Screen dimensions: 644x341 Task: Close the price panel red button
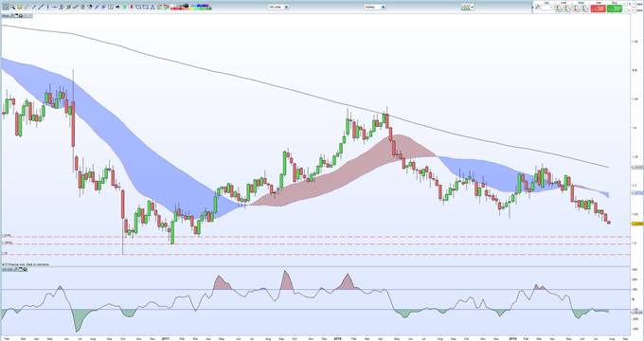[x=25, y=15]
